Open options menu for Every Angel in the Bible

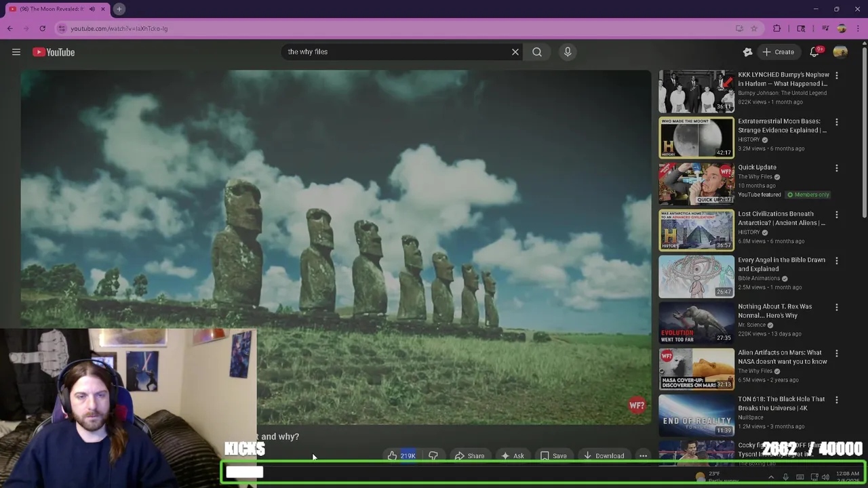(x=836, y=261)
